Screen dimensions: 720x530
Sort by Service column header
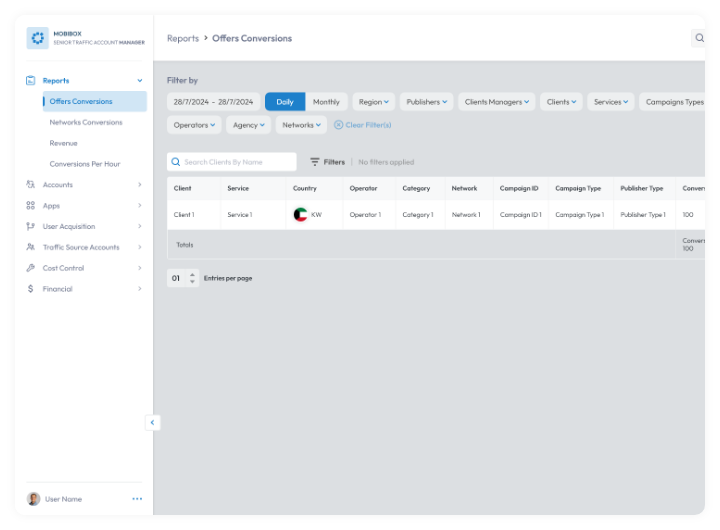point(238,188)
